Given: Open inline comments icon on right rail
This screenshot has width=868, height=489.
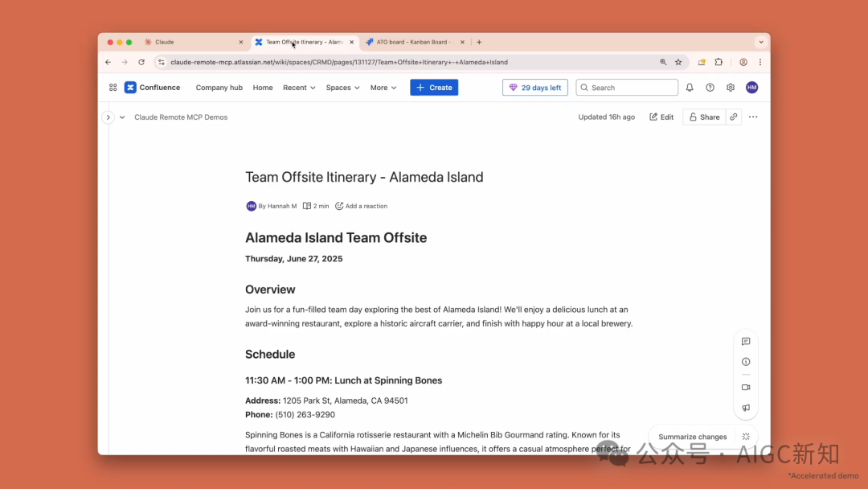Looking at the screenshot, I should point(746,342).
